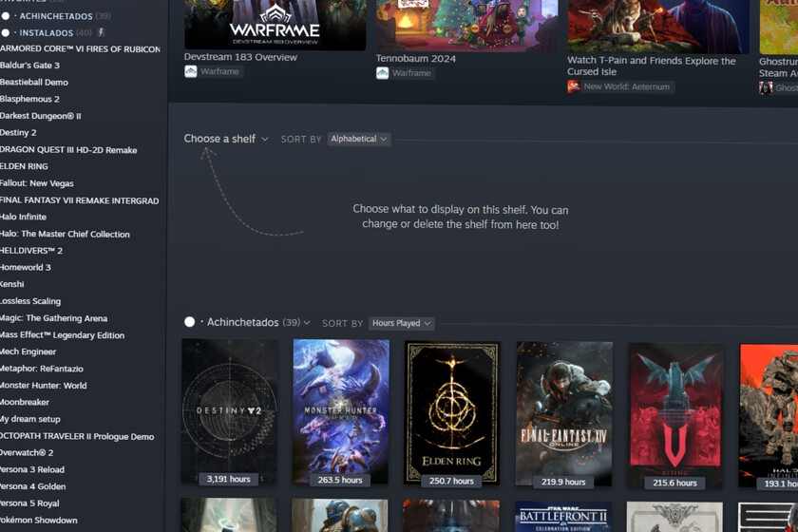Image resolution: width=798 pixels, height=532 pixels.
Task: Select Persona 5 Royal in library list
Action: click(x=29, y=503)
